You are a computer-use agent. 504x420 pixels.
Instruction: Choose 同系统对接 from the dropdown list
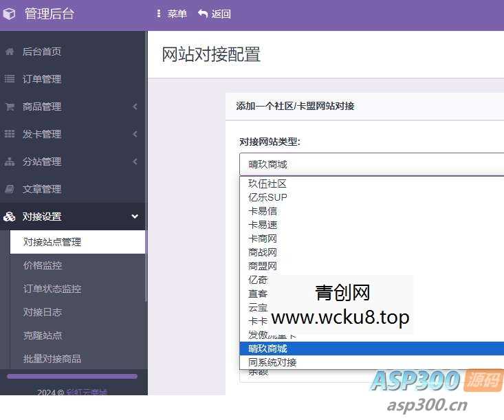pos(371,362)
